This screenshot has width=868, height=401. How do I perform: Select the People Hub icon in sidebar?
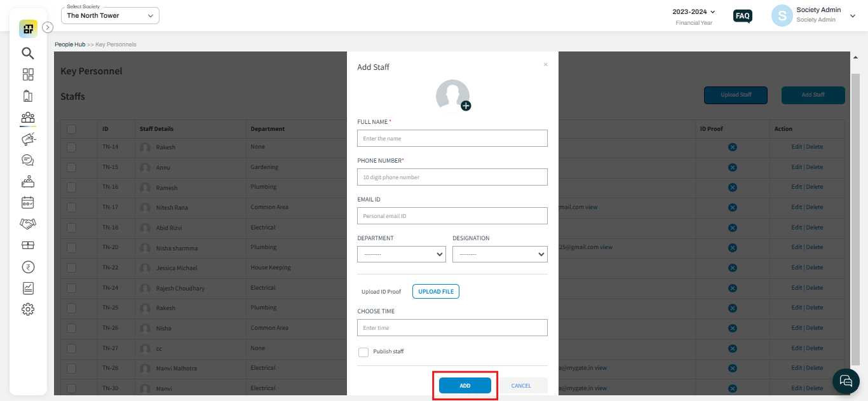(28, 117)
